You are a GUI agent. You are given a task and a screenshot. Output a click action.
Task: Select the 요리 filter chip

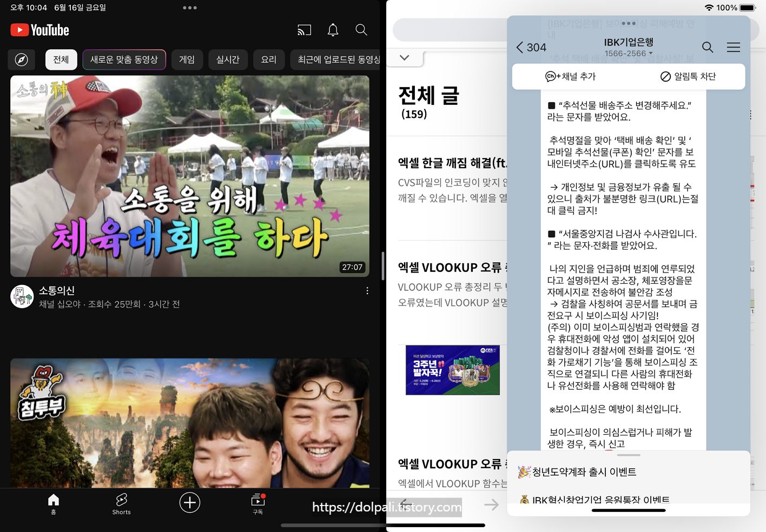(x=269, y=59)
